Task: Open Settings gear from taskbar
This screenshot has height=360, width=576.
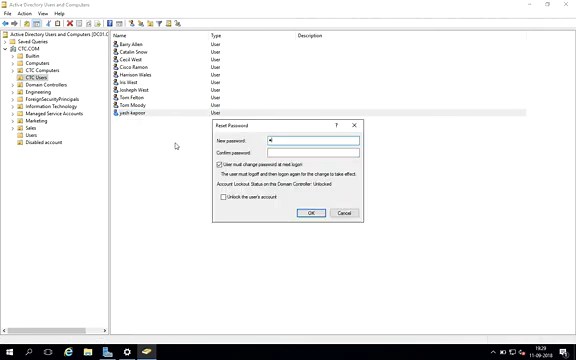Action: tap(127, 352)
